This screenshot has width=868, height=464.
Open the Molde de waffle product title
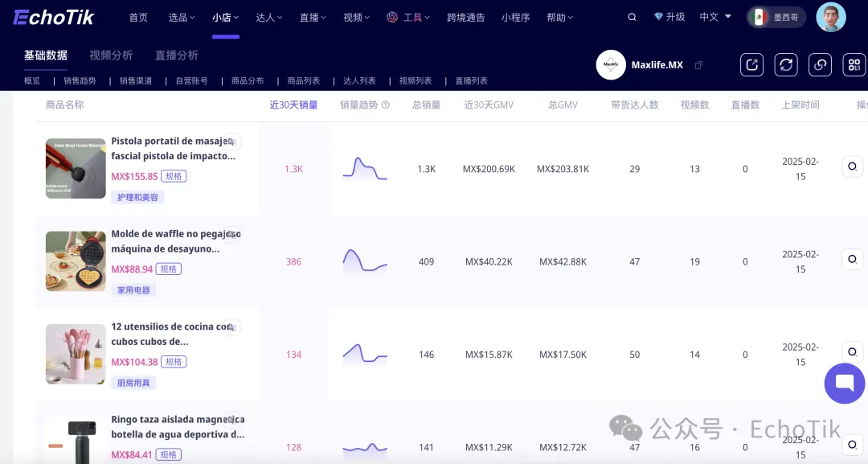[x=175, y=241]
